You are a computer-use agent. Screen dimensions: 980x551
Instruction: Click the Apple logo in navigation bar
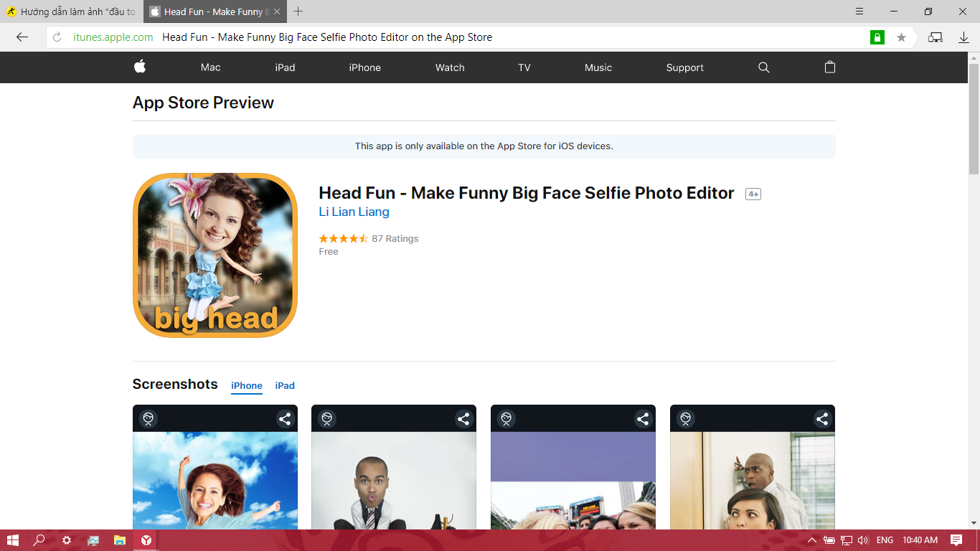pyautogui.click(x=140, y=67)
